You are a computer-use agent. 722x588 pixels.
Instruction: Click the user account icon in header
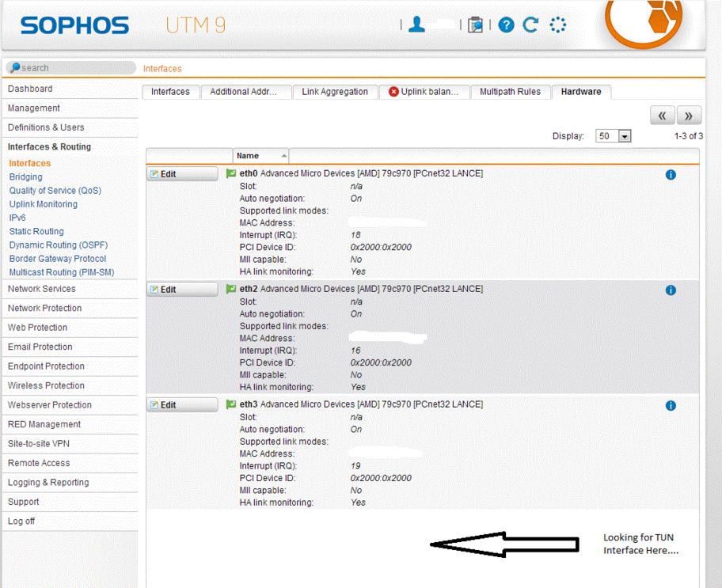[416, 25]
